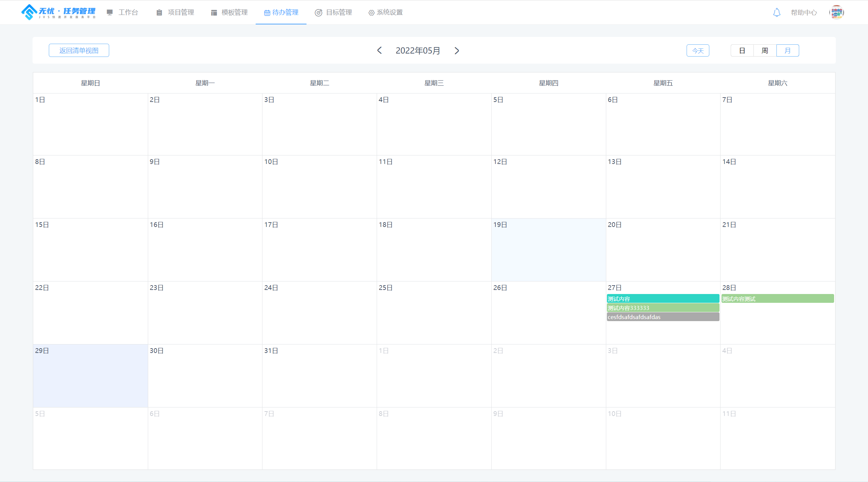Click the 模板管理 layout icon
This screenshot has width=868, height=482.
(214, 13)
